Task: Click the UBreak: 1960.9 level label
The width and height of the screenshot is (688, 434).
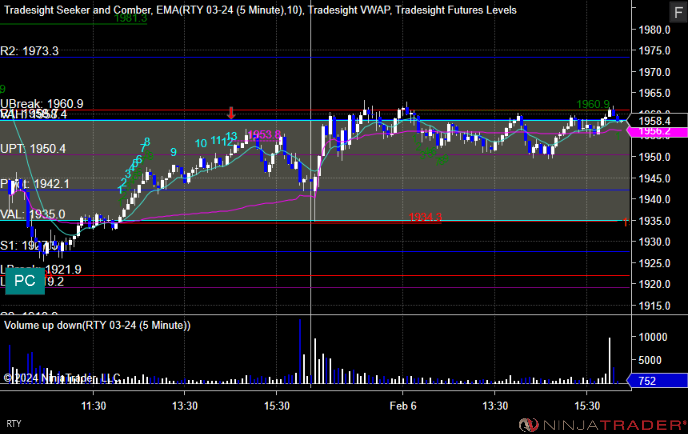Action: pyautogui.click(x=42, y=104)
